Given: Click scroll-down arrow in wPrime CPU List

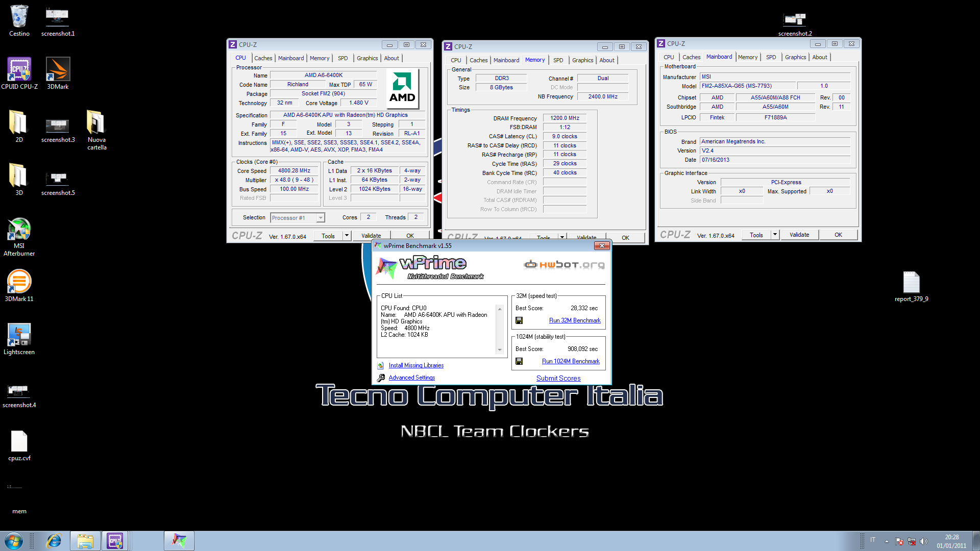Looking at the screenshot, I should point(500,350).
